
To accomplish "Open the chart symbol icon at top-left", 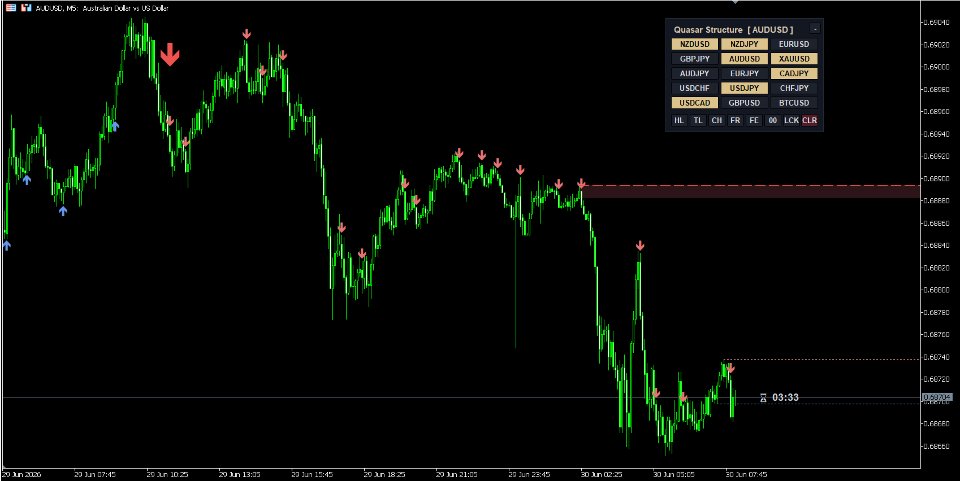I will (10, 8).
